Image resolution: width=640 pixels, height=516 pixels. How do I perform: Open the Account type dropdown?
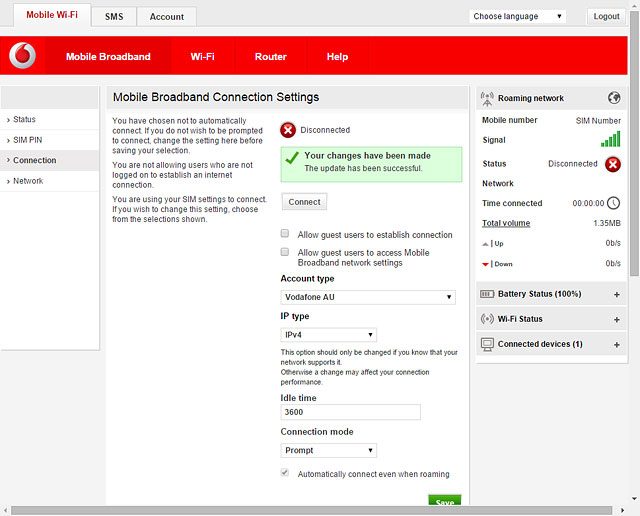367,297
